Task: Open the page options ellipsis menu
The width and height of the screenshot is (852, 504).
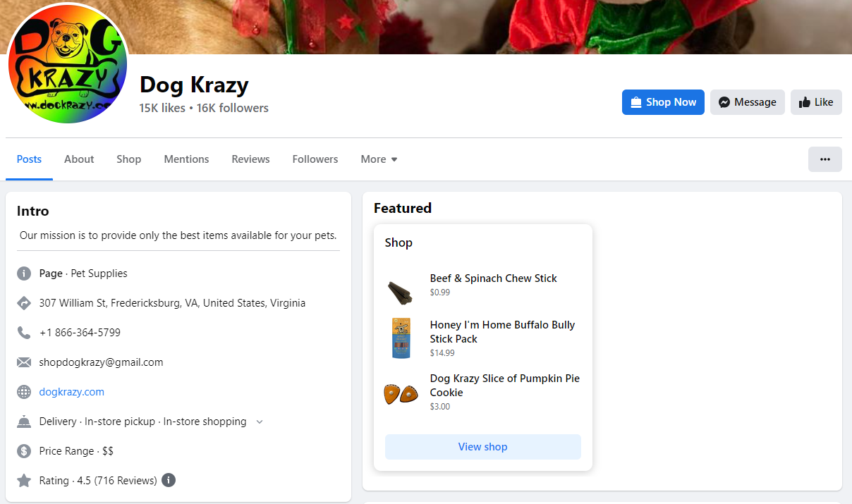Action: point(824,159)
